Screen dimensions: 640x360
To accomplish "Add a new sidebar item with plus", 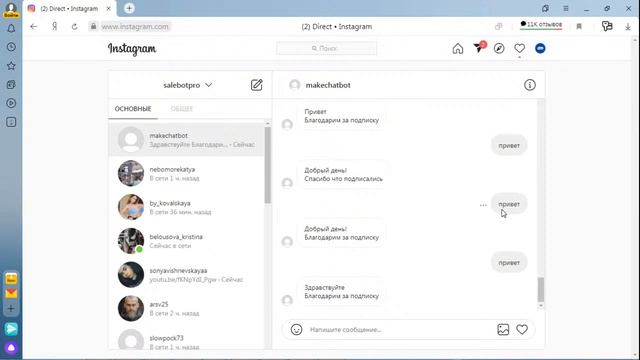I will coord(11,309).
